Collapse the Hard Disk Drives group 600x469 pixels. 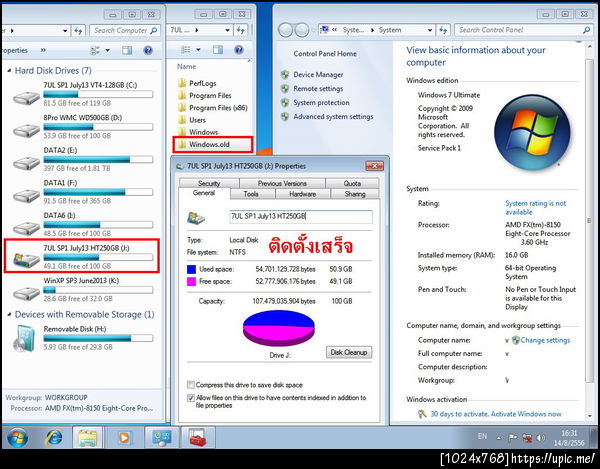9,70
